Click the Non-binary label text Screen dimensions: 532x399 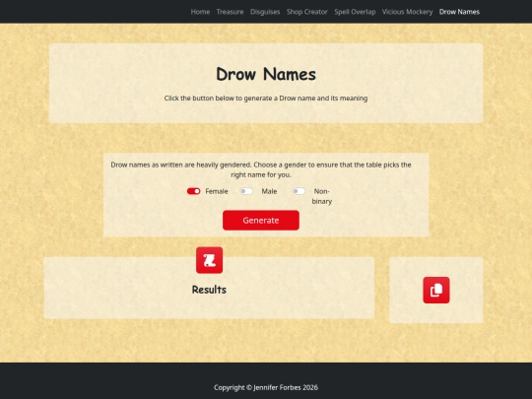coord(321,196)
